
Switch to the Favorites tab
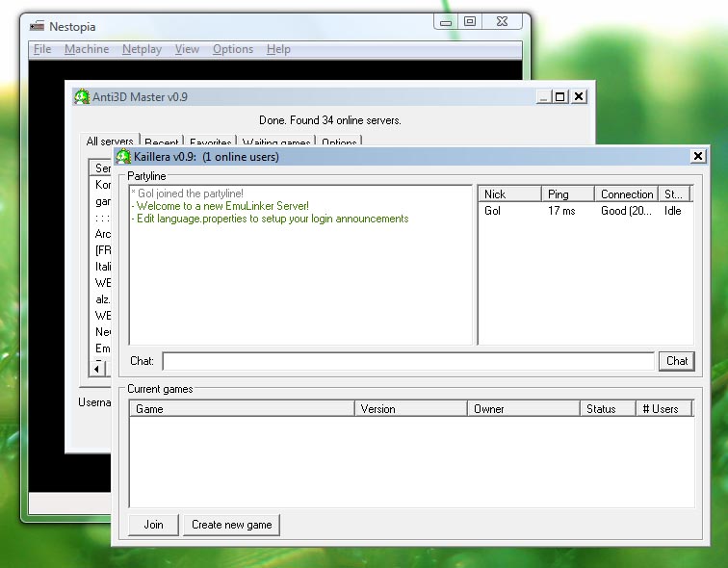210,142
